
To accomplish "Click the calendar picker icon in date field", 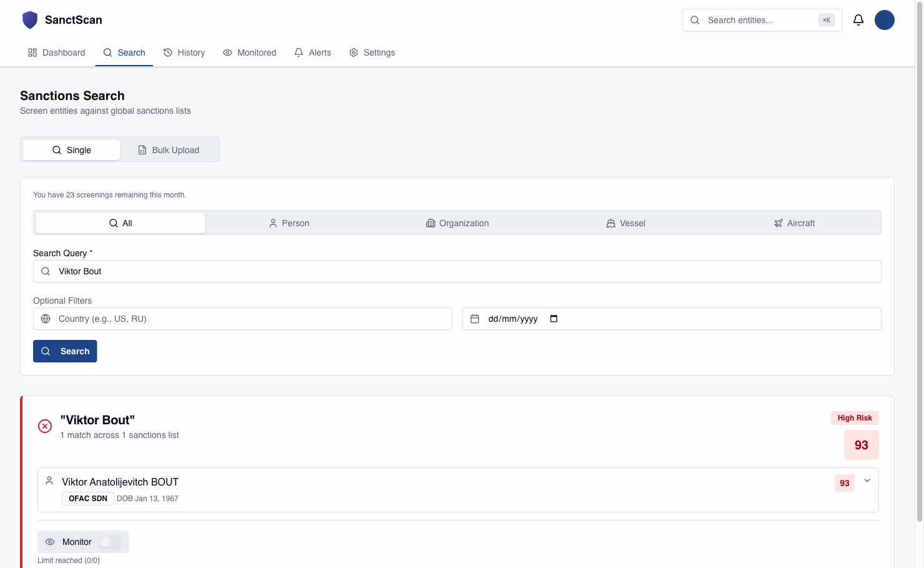I will 553,319.
